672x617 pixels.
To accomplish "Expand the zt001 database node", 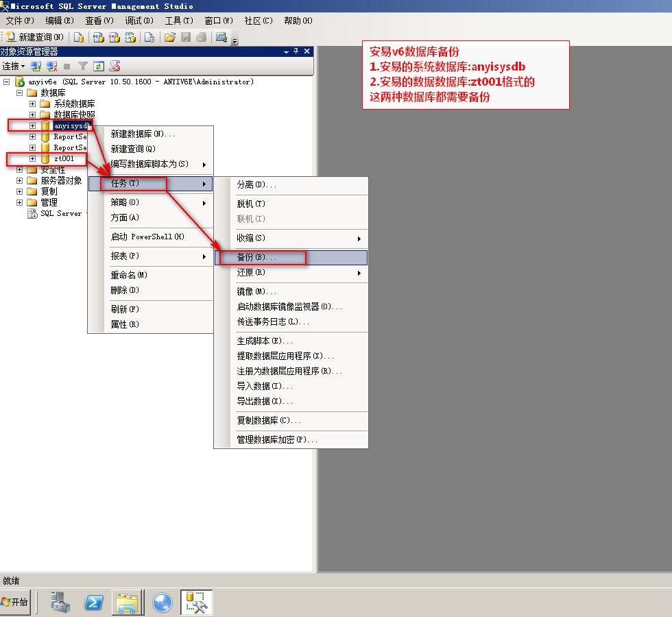I will [x=32, y=159].
